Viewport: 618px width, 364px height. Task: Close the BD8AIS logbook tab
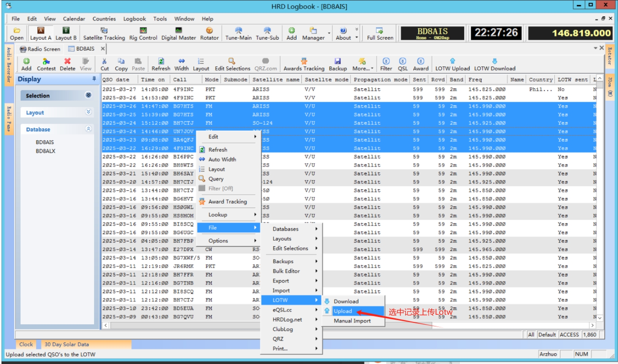click(x=103, y=49)
